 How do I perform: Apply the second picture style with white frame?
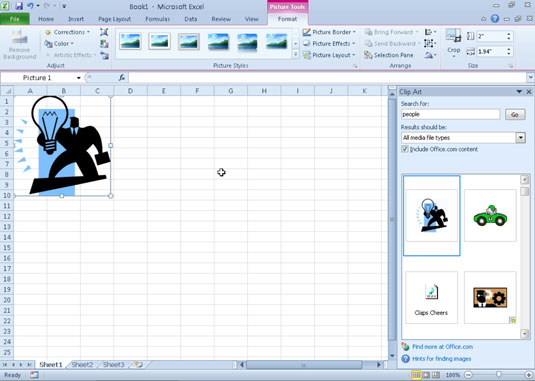159,41
